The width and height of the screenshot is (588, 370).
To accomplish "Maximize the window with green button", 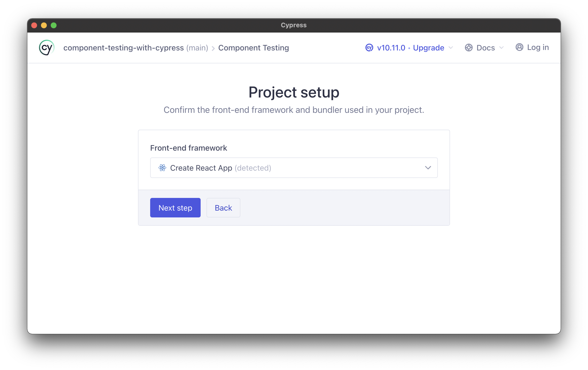I will [54, 25].
